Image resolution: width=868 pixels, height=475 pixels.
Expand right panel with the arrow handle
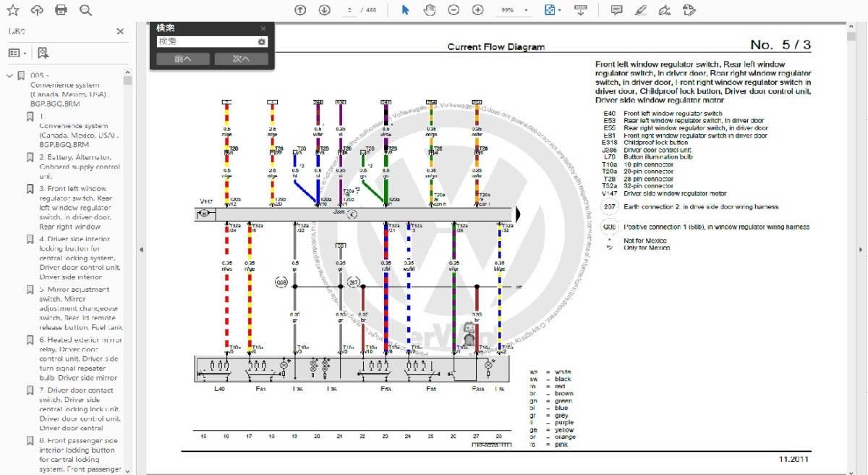(x=861, y=249)
